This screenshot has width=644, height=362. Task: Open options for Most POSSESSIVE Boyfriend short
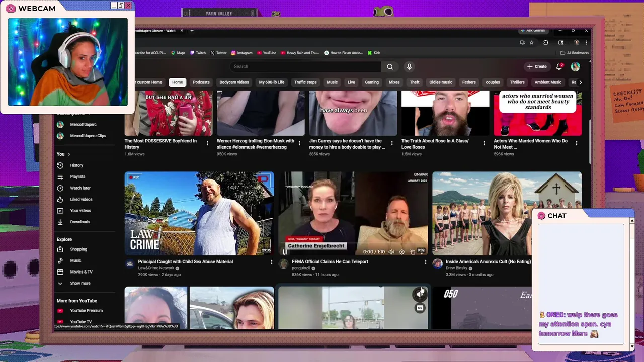pyautogui.click(x=207, y=143)
